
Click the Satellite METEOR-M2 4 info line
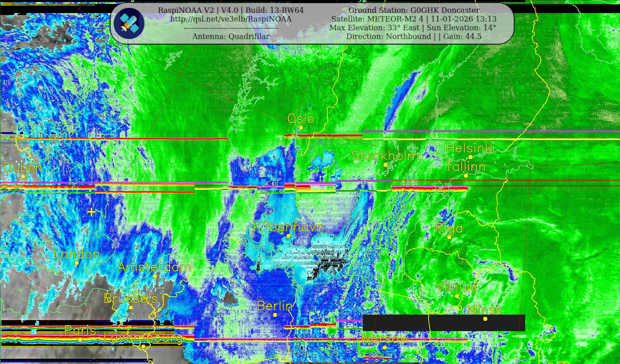(414, 19)
